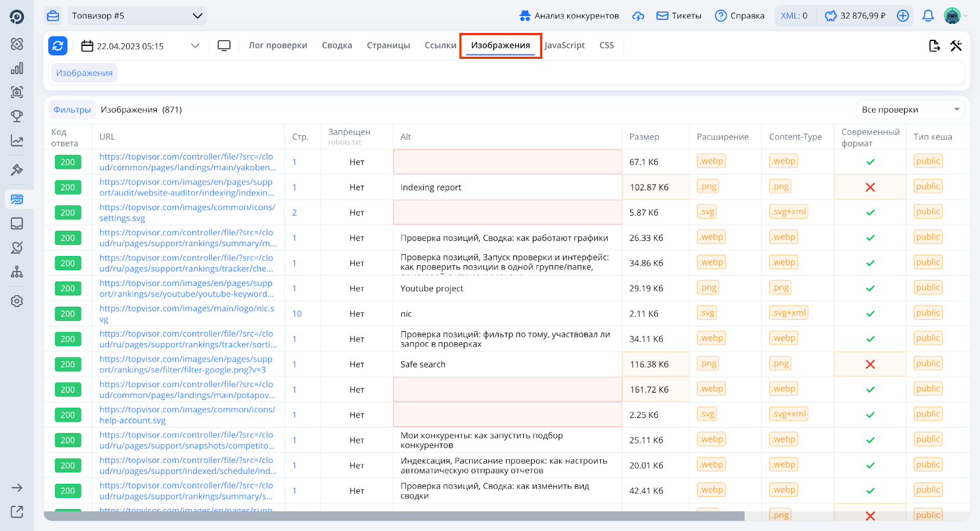
Task: Open sidebar settings gear icon
Action: [x=17, y=301]
